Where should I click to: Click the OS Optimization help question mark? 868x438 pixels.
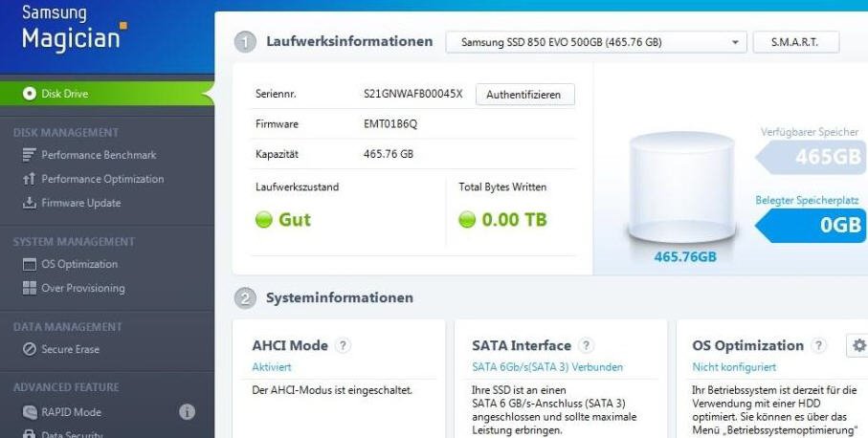[x=819, y=346]
